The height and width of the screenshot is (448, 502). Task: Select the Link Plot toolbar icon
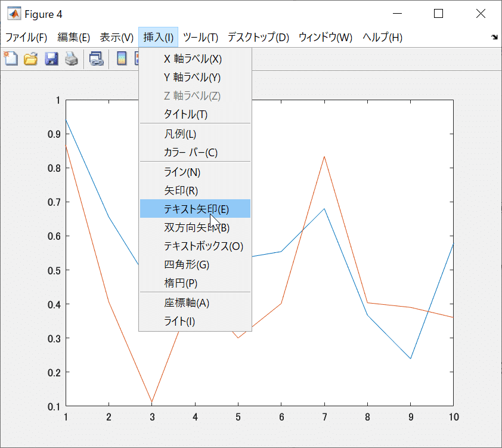pyautogui.click(x=96, y=58)
